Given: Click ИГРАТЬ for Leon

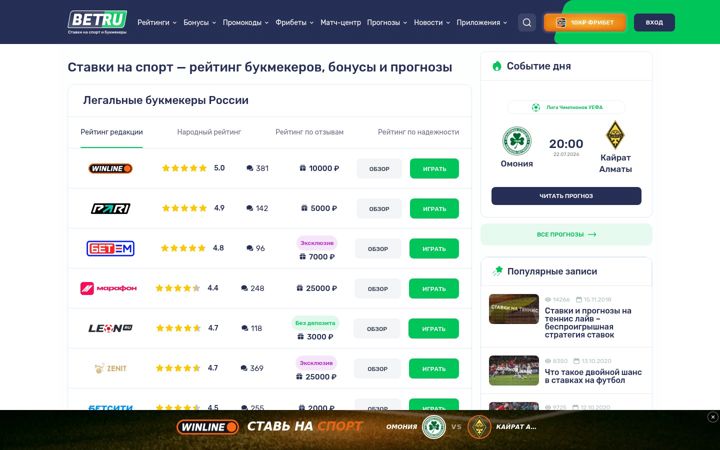Looking at the screenshot, I should pos(434,328).
